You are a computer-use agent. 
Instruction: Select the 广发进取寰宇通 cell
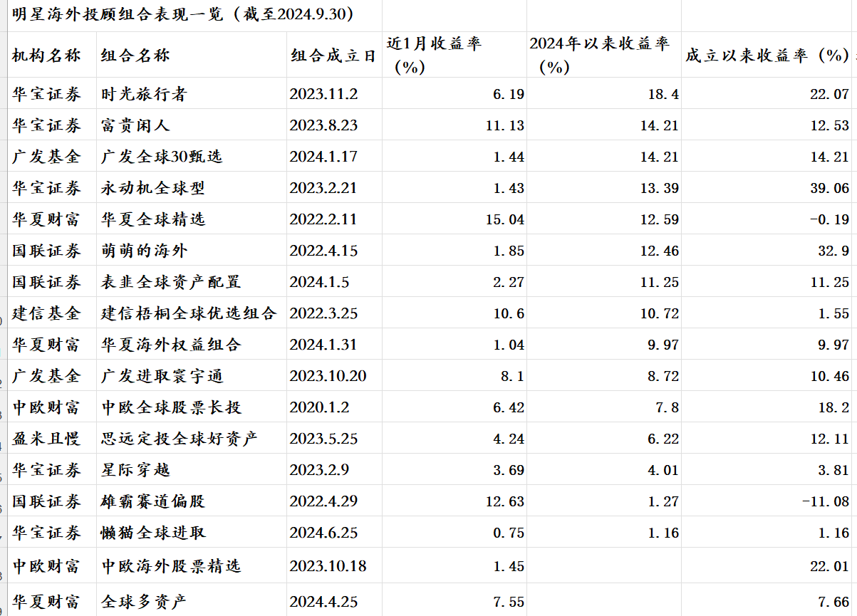click(192, 375)
